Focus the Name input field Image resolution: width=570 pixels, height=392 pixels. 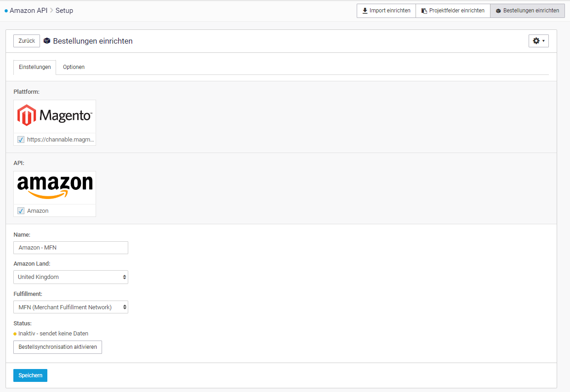[x=71, y=248]
